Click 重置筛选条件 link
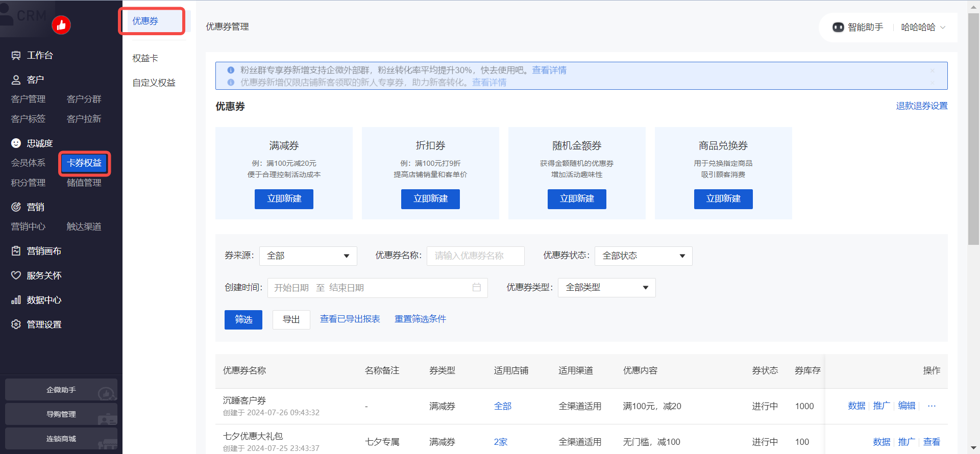The height and width of the screenshot is (454, 980). click(421, 319)
